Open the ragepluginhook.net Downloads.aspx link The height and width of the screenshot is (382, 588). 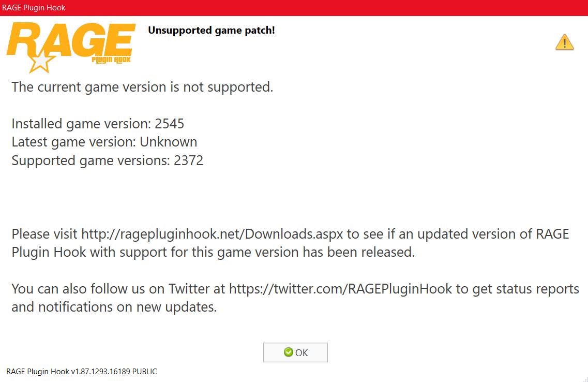212,234
